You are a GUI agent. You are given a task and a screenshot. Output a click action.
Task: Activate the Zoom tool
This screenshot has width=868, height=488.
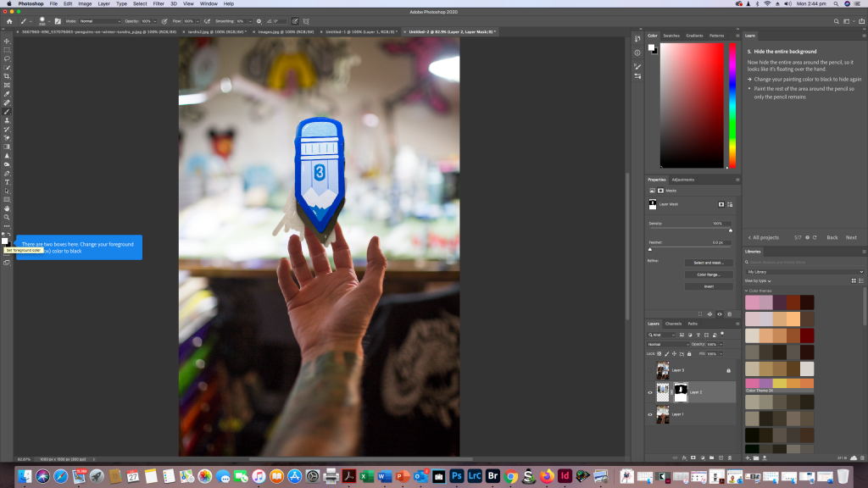pos(7,217)
